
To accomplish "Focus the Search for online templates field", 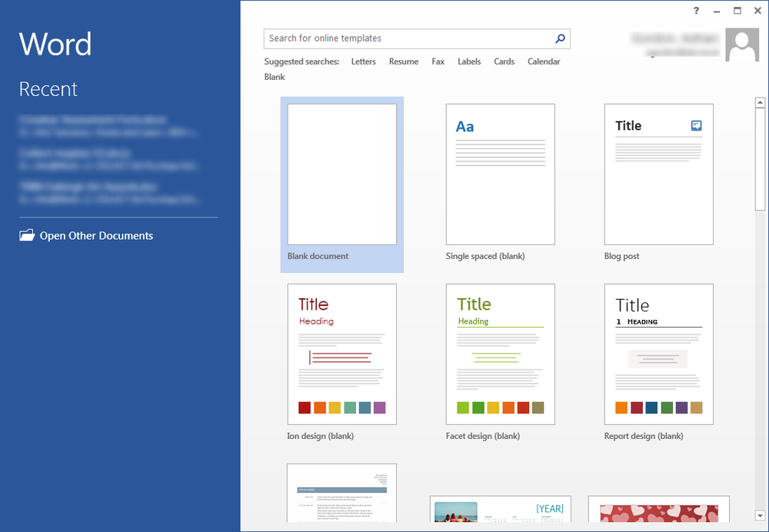I will (x=417, y=38).
